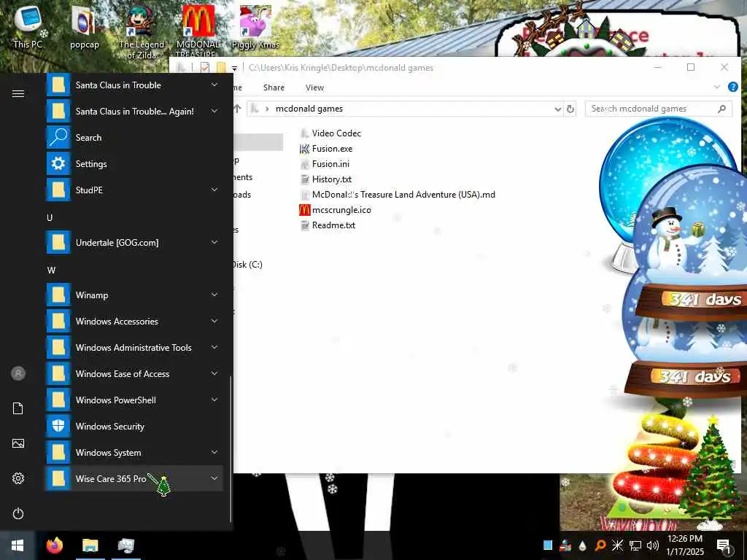Viewport: 747px width, 560px height.
Task: Open Quick Access Toolbar dropdown in title bar
Action: 234,68
